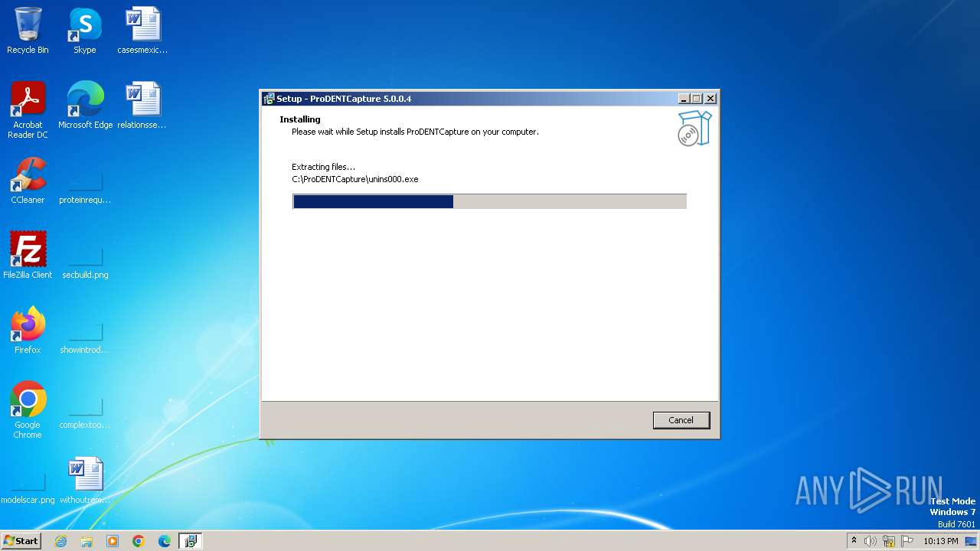Select the Microsoft Edge desktop shortcut
Image resolution: width=980 pixels, height=551 pixels.
pyautogui.click(x=85, y=106)
